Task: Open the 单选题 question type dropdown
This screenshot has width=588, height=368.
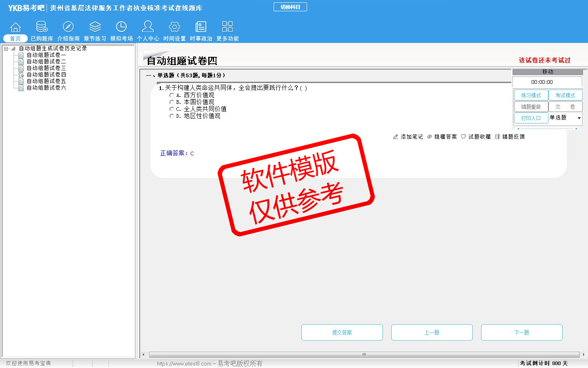Action: pyautogui.click(x=579, y=118)
